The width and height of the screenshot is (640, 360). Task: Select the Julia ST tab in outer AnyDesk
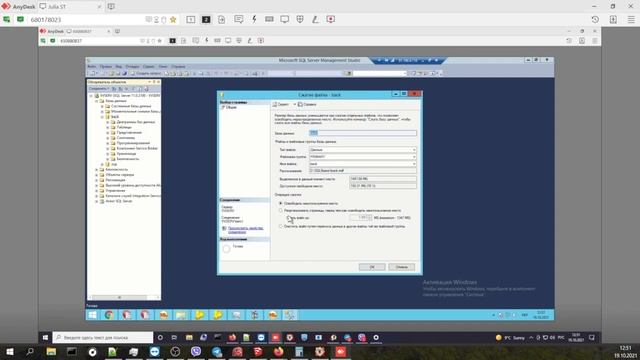[x=69, y=7]
